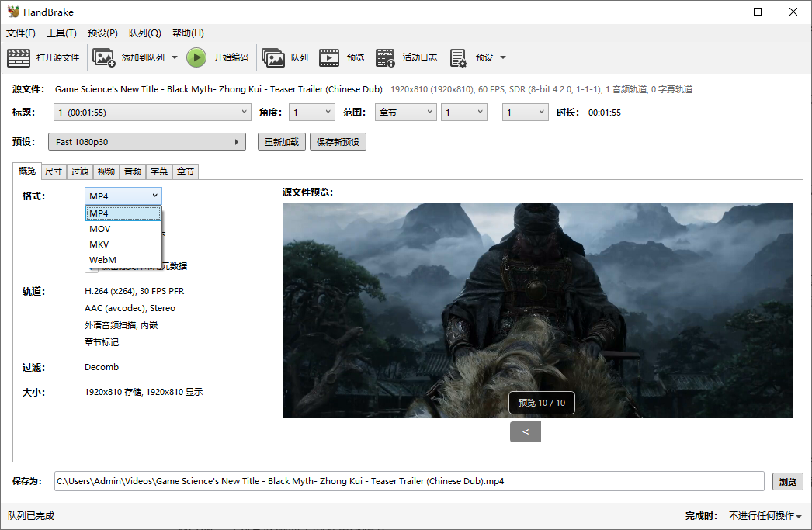Screen dimensions: 812x530
Task: Open the Activity Log icon
Action: pos(385,57)
